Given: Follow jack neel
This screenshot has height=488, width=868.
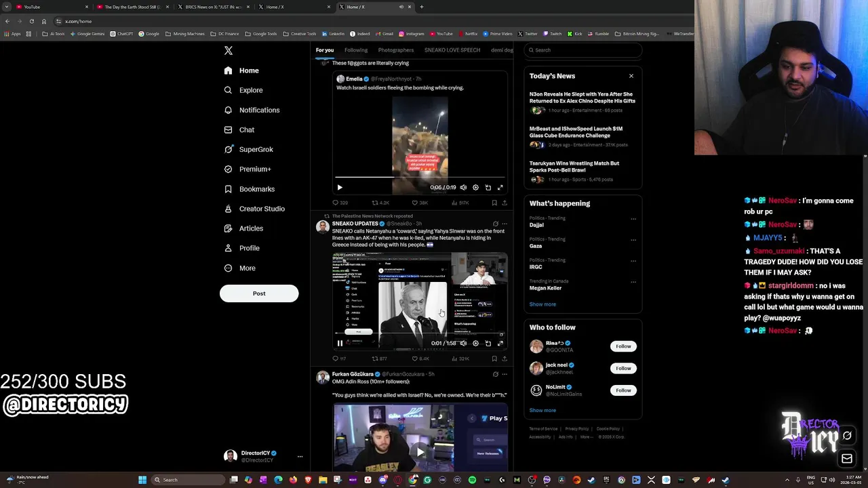Looking at the screenshot, I should tap(623, 368).
